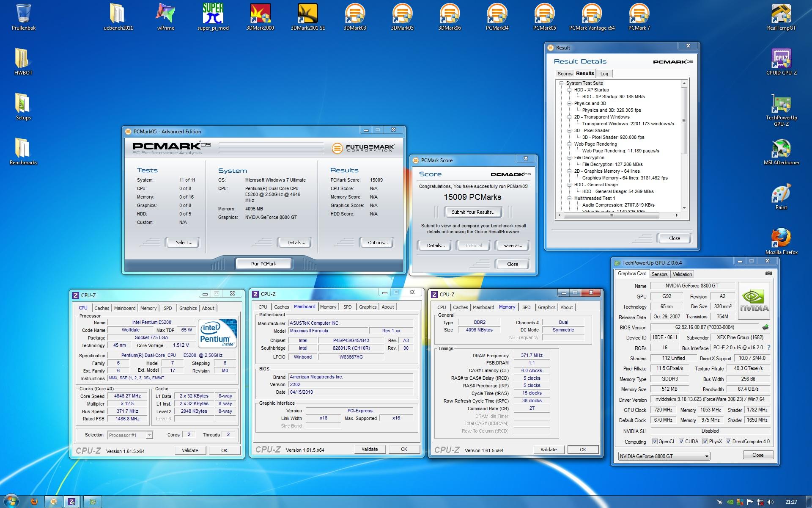
Task: Open SPD tab in Memory CPU-Z window
Action: tap(526, 307)
